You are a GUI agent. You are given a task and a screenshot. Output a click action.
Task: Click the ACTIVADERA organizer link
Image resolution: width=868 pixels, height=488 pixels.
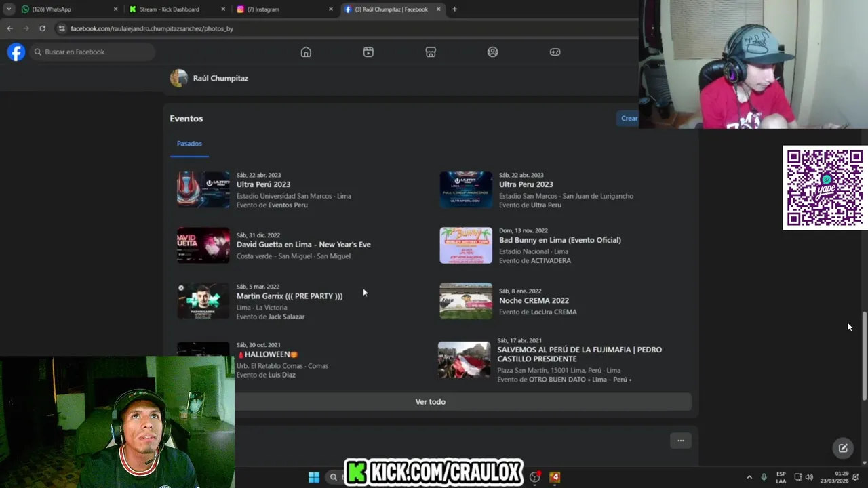pos(551,260)
